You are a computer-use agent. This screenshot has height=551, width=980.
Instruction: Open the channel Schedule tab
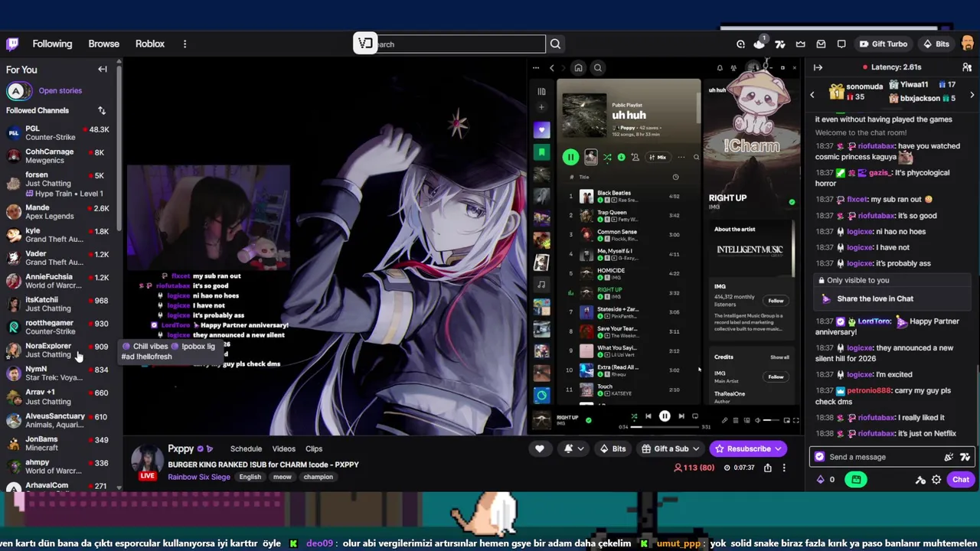(247, 448)
